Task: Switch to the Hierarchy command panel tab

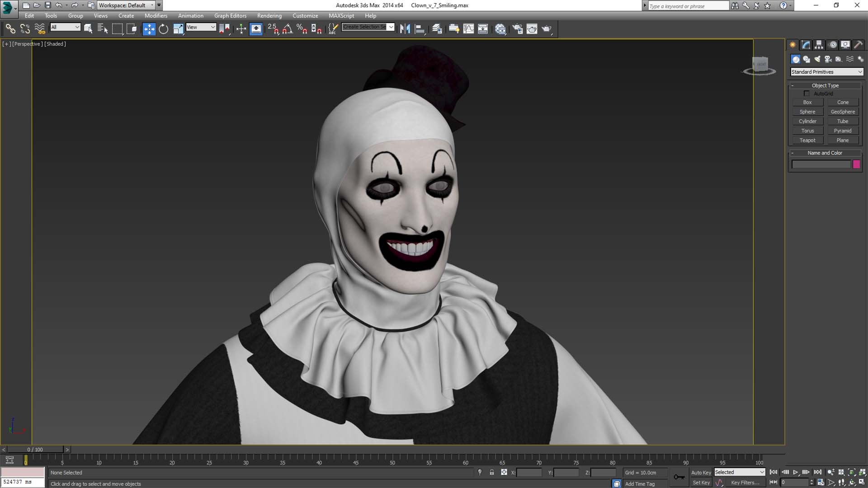Action: click(819, 45)
